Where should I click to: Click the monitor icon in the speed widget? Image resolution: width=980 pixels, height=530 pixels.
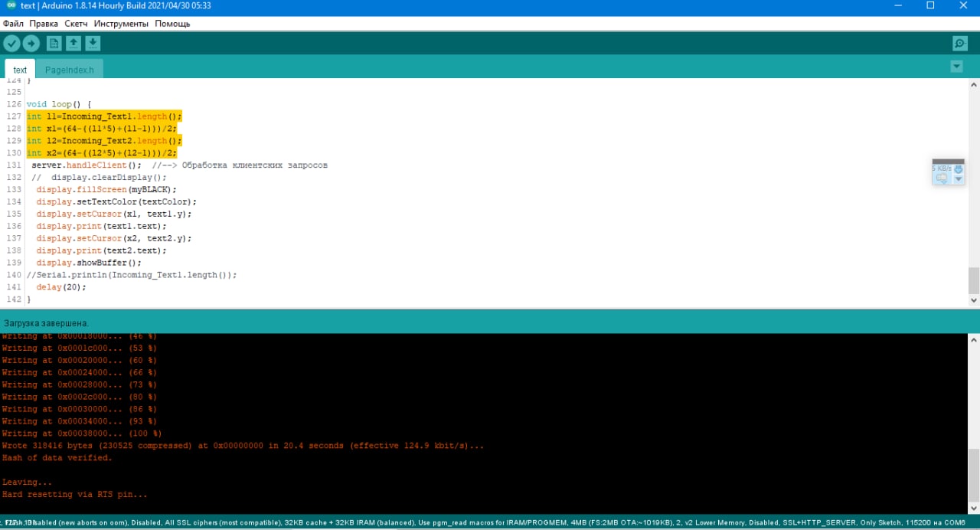pyautogui.click(x=942, y=178)
